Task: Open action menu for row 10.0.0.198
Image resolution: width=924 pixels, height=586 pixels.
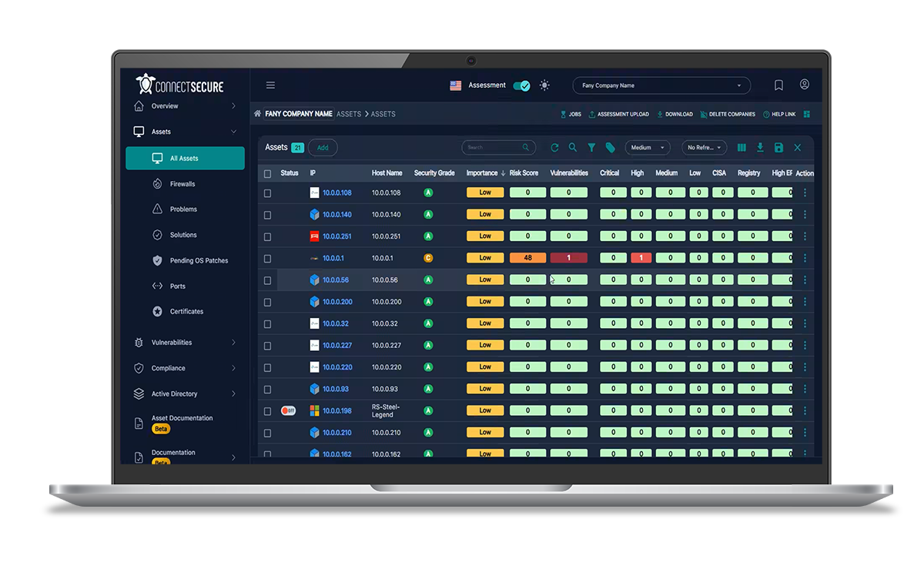Action: [x=805, y=410]
